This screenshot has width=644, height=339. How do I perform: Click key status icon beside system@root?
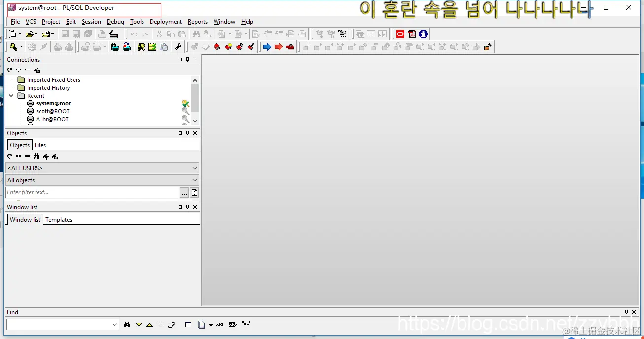click(185, 103)
